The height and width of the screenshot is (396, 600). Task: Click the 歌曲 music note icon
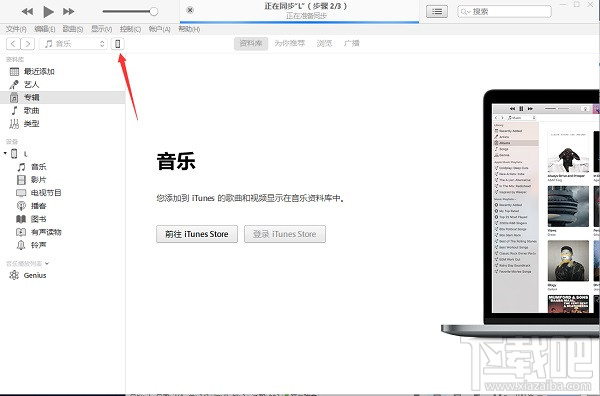(14, 111)
